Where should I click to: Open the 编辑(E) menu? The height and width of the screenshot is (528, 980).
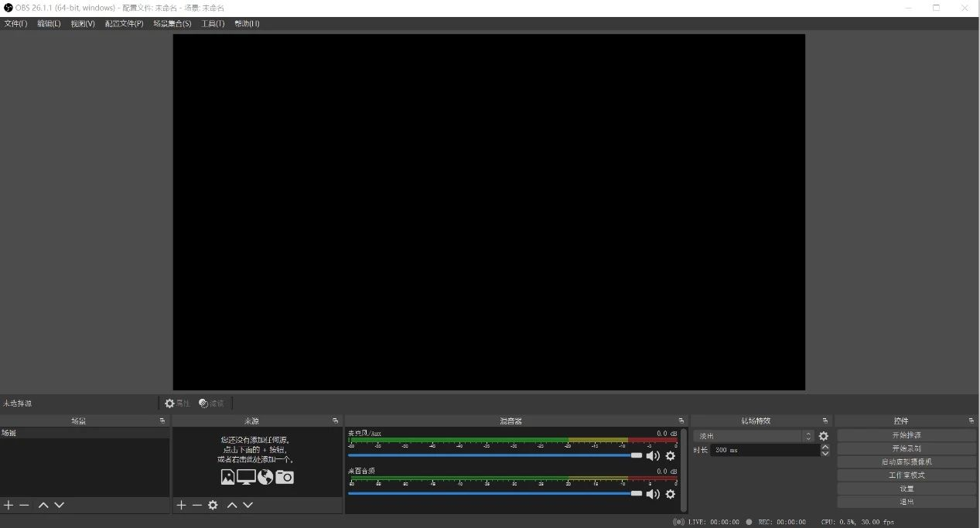tap(49, 24)
